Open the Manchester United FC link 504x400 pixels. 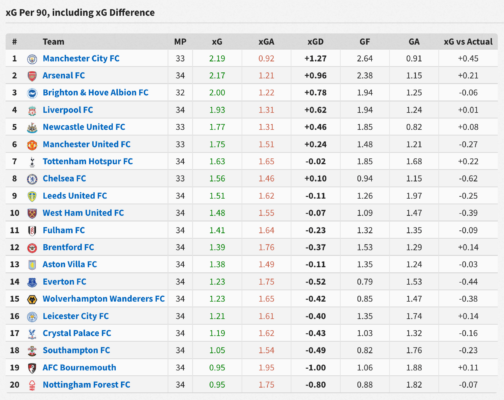pyautogui.click(x=86, y=144)
